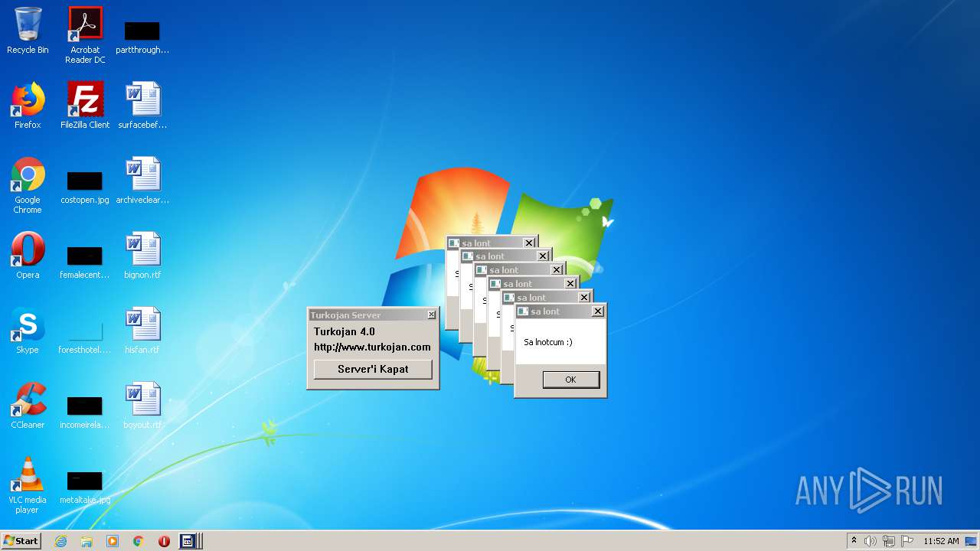This screenshot has height=551, width=980.
Task: Open the network tray icon
Action: point(889,541)
